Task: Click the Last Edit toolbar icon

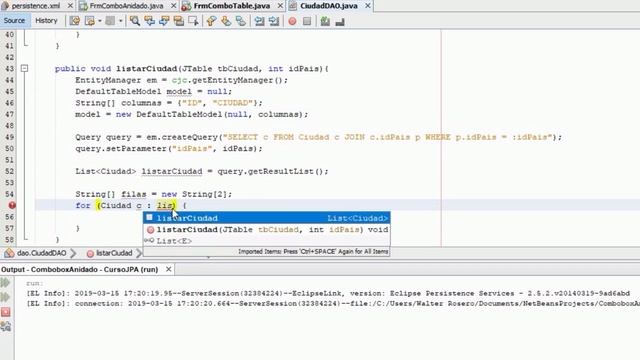Action: pyautogui.click(x=75, y=21)
